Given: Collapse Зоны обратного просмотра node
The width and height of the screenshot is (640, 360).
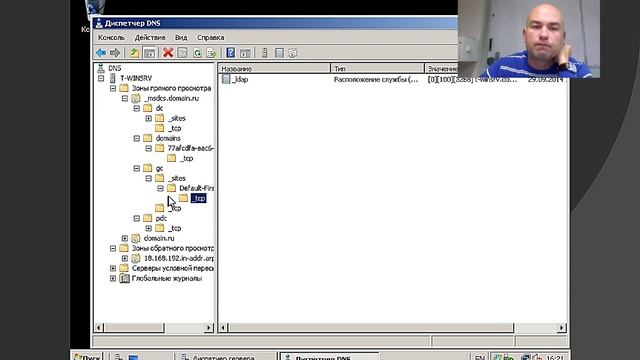Looking at the screenshot, I should [x=113, y=248].
